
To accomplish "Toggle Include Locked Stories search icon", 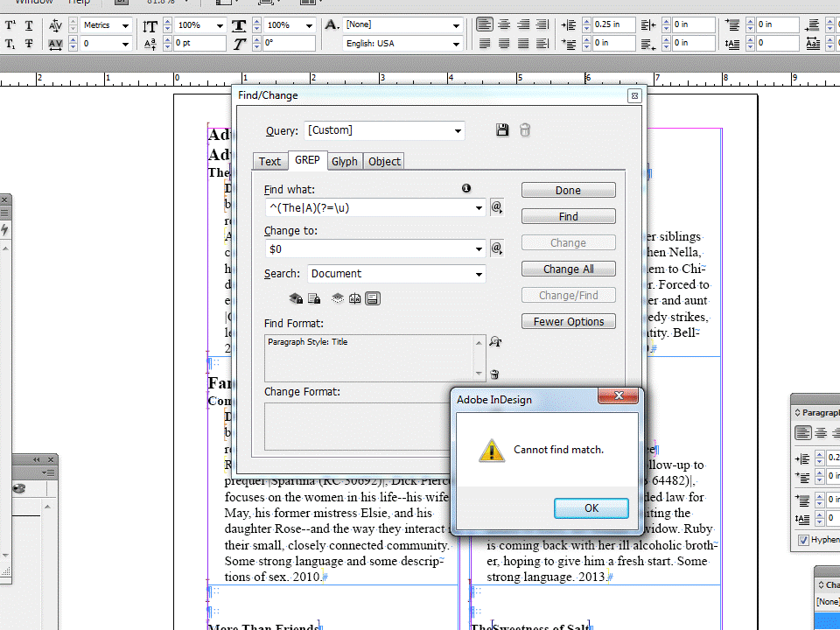I will coord(314,298).
